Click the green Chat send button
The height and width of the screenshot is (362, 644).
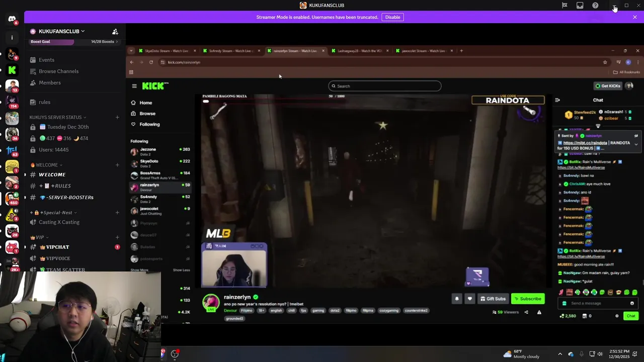point(631,316)
